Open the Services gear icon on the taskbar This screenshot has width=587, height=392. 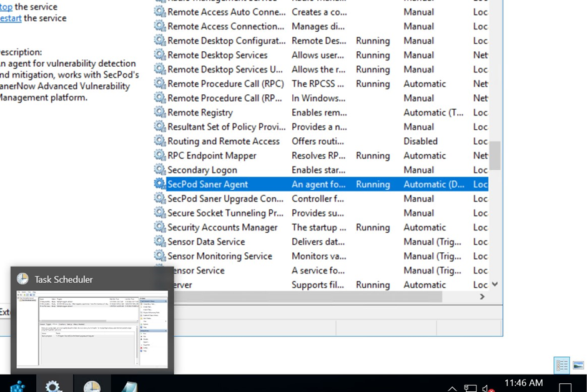[x=54, y=386]
